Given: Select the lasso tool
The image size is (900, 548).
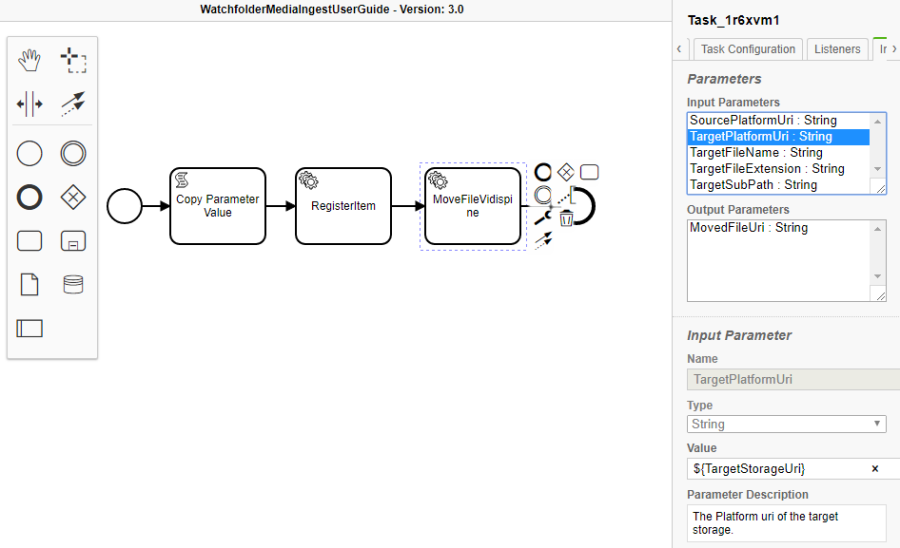Looking at the screenshot, I should click(x=73, y=60).
